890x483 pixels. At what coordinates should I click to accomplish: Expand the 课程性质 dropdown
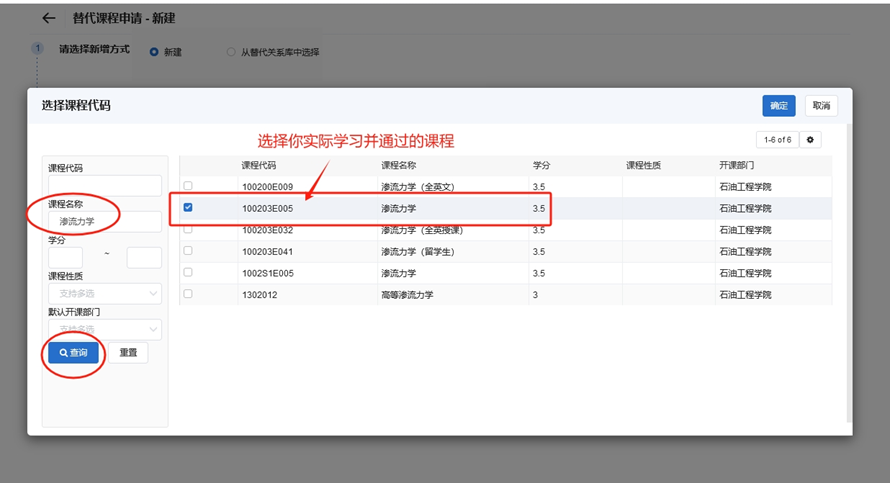(x=104, y=294)
